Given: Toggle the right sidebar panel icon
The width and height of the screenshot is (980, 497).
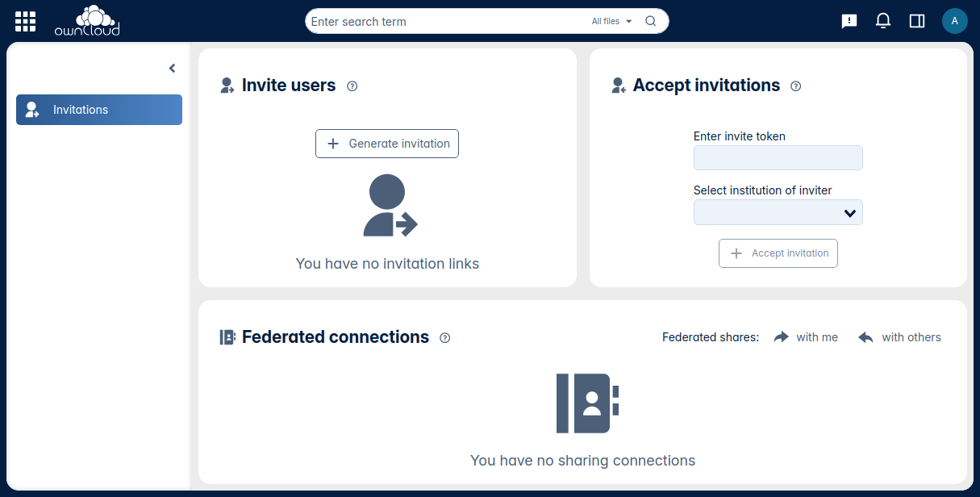Looking at the screenshot, I should click(x=916, y=21).
